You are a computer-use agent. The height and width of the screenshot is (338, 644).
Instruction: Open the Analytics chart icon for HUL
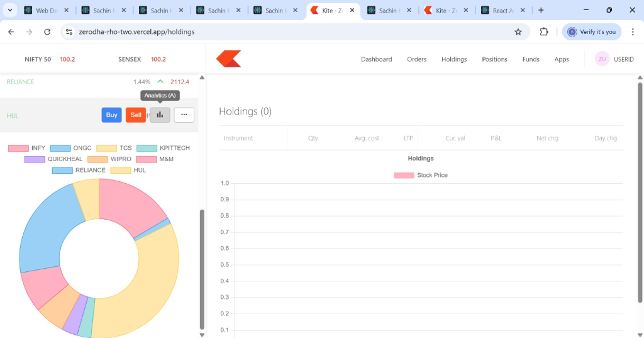(160, 115)
